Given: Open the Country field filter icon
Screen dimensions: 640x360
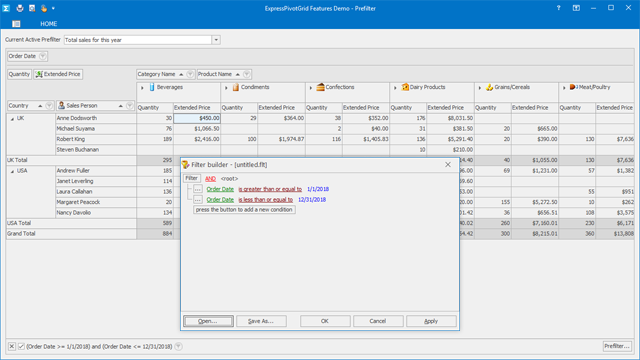Looking at the screenshot, I should point(49,106).
